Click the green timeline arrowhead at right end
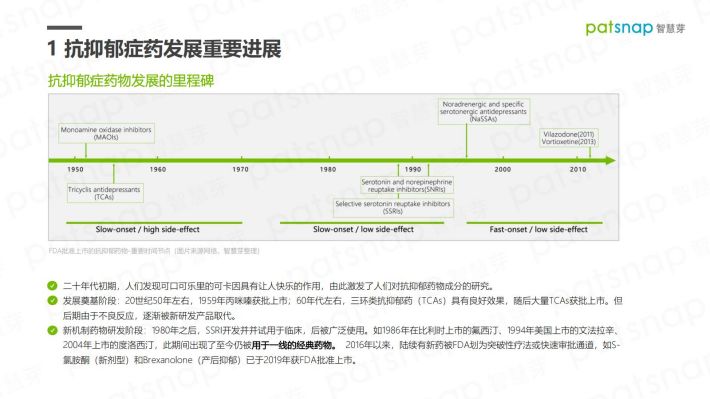The width and height of the screenshot is (710, 399). pos(610,160)
